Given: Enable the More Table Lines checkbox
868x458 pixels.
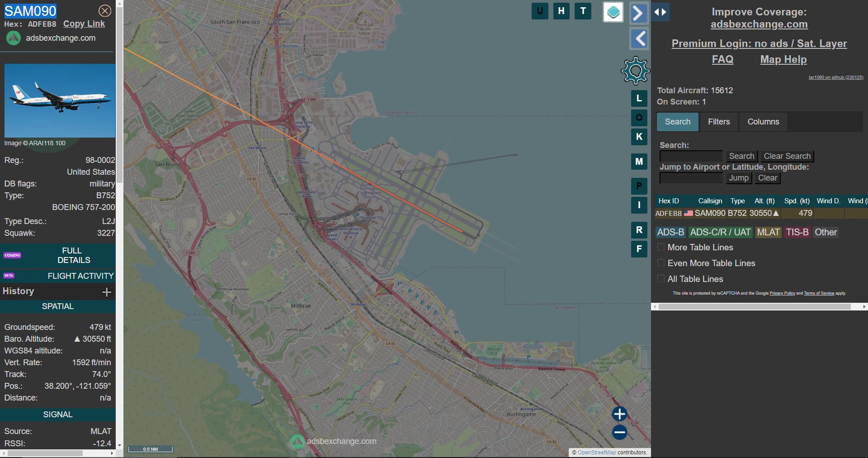Looking at the screenshot, I should point(661,247).
